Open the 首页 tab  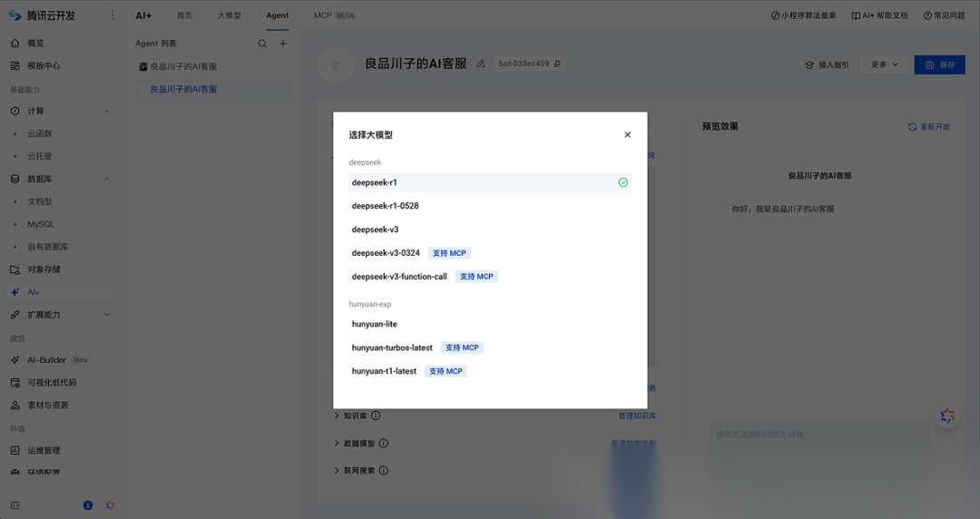coord(184,15)
